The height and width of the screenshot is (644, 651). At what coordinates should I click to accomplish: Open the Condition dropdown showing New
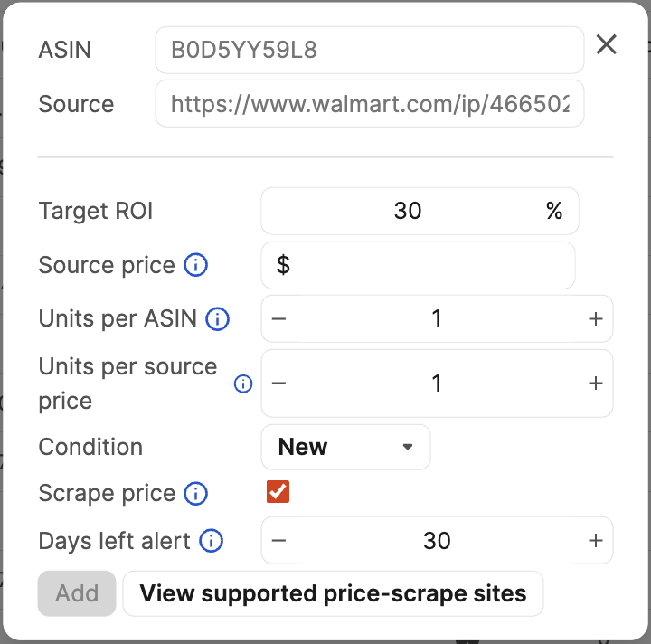(x=345, y=447)
